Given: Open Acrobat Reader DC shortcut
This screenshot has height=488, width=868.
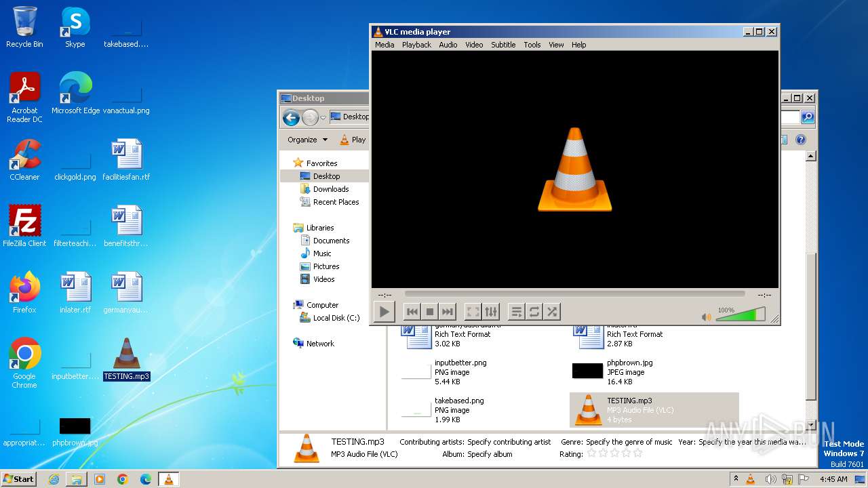Looking at the screenshot, I should click(x=24, y=98).
